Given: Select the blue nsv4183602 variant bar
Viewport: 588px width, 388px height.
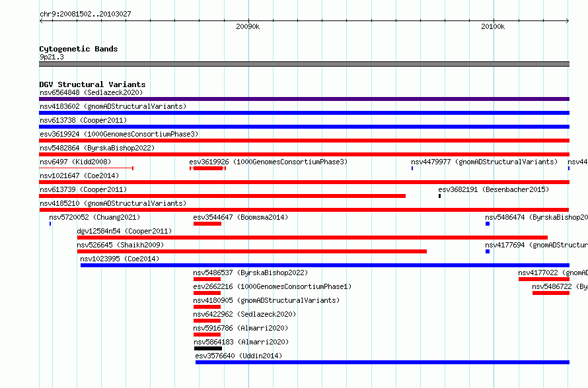Looking at the screenshot, I should click(x=304, y=113).
